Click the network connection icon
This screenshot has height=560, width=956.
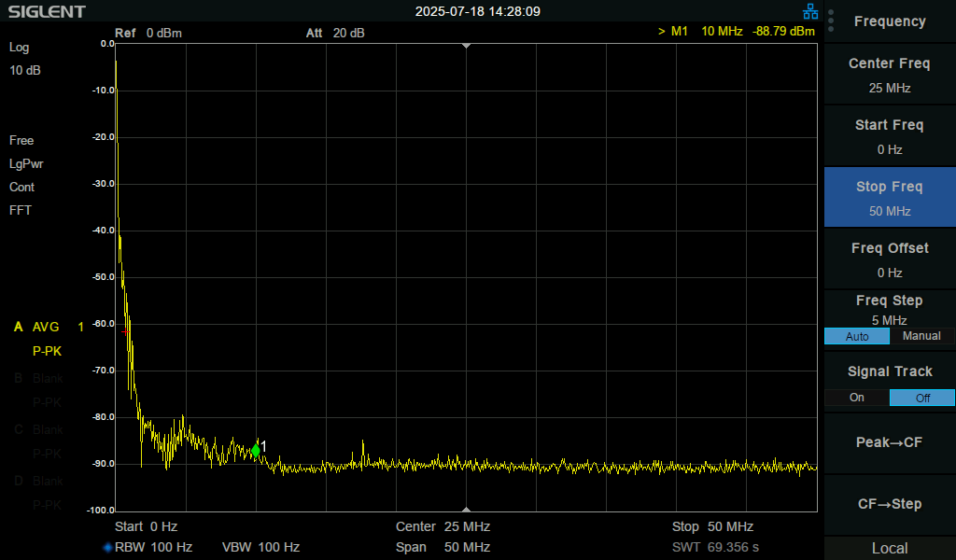[x=810, y=11]
